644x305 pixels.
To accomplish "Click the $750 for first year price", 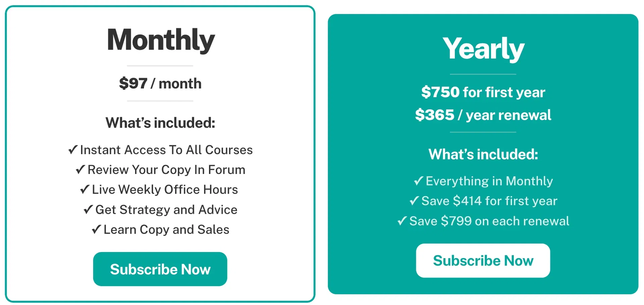I will (x=483, y=92).
